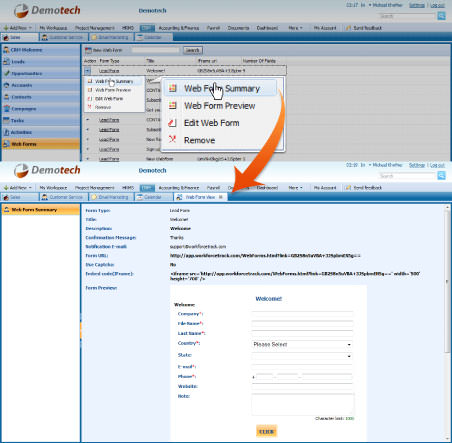Choose Remove in the small action menu

coord(103,107)
